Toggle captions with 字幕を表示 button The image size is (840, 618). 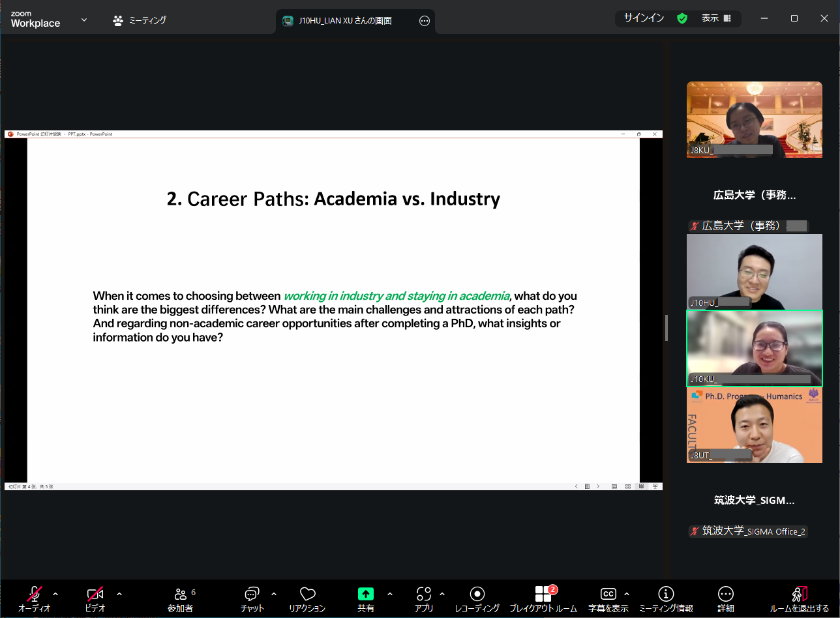(x=608, y=595)
